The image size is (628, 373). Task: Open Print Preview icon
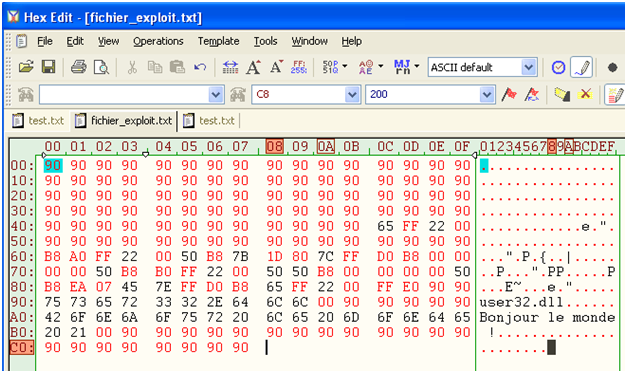[101, 67]
